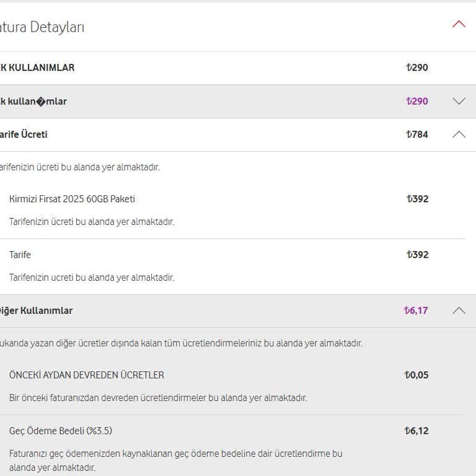Select the Tarife Ücreti row label
Screen dimensions: 476x476
24,134
